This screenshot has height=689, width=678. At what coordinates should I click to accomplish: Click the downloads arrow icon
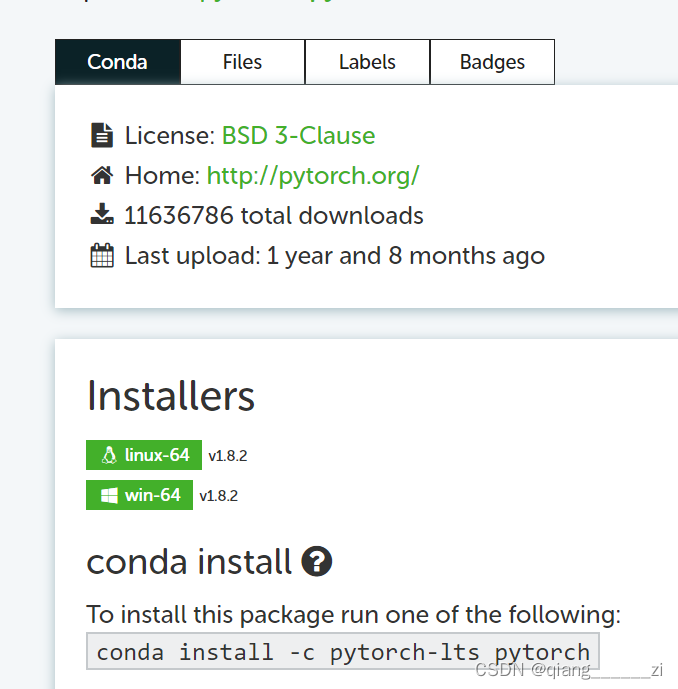click(x=102, y=214)
